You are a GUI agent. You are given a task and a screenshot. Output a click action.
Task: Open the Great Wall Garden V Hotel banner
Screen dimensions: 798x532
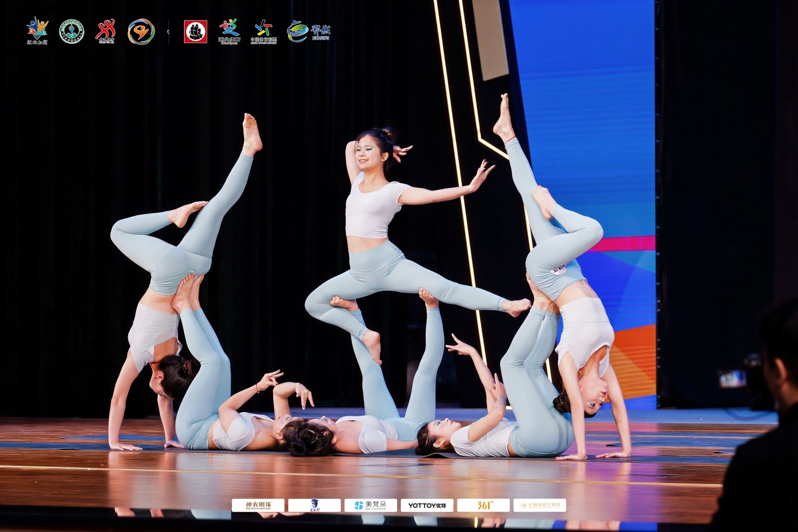(540, 505)
